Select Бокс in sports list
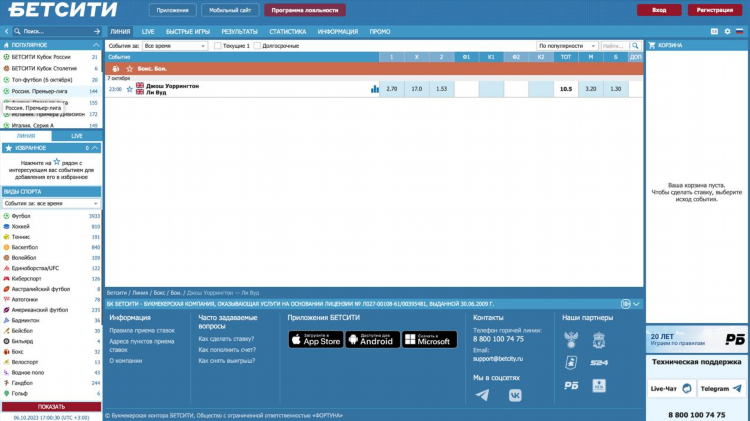 coord(51,352)
